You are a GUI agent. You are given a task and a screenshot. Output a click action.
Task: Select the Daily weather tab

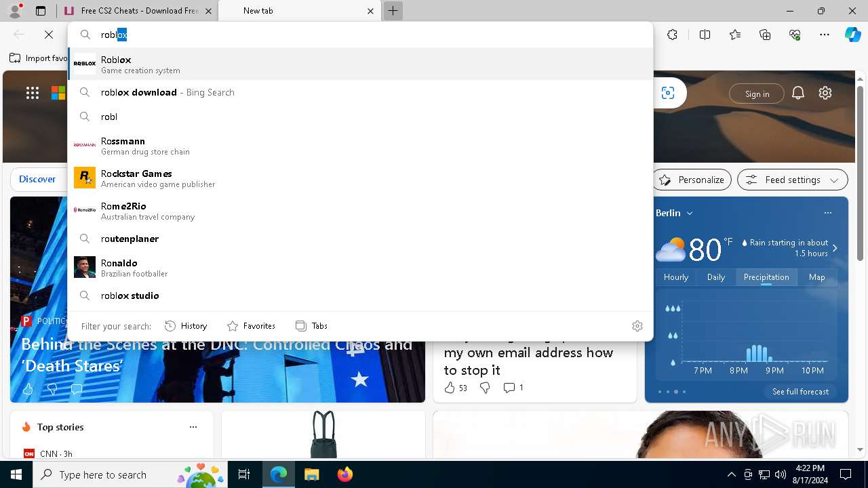716,277
